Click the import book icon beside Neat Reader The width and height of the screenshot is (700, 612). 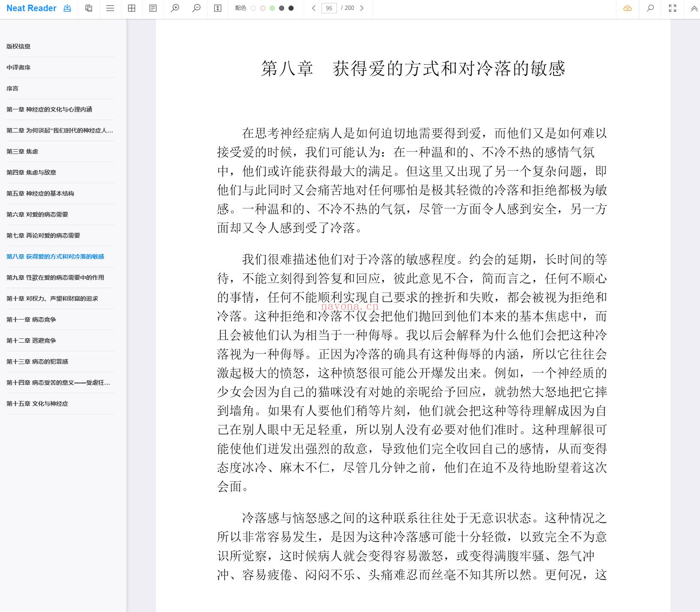click(x=67, y=8)
